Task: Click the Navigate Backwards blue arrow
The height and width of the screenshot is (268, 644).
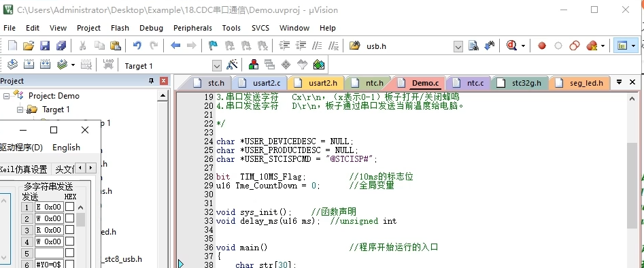Action: pyautogui.click(x=175, y=46)
